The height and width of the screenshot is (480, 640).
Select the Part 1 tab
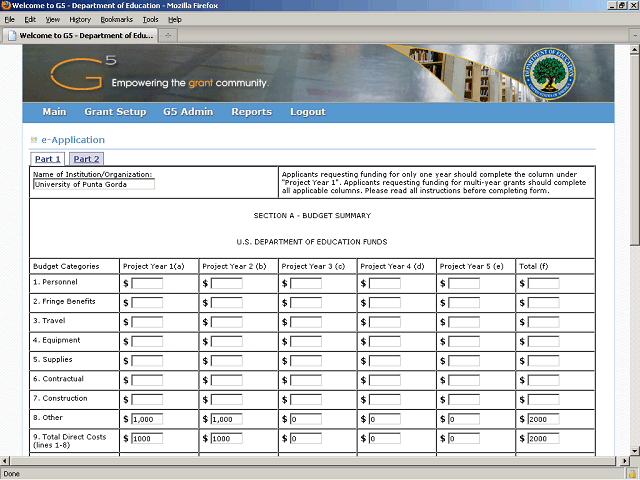click(x=48, y=159)
